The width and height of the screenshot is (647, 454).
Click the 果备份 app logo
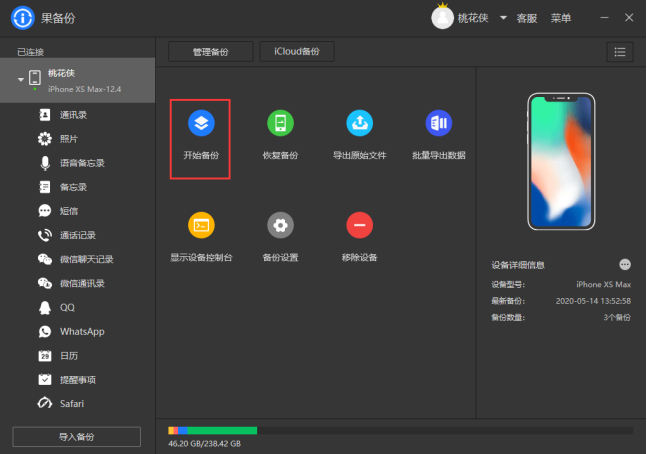(x=22, y=18)
